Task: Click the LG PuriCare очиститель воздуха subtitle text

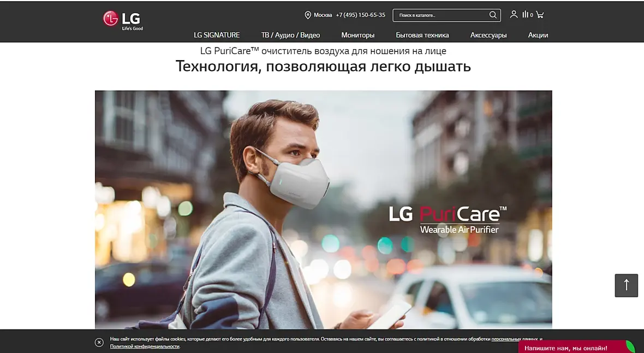Action: pos(323,51)
